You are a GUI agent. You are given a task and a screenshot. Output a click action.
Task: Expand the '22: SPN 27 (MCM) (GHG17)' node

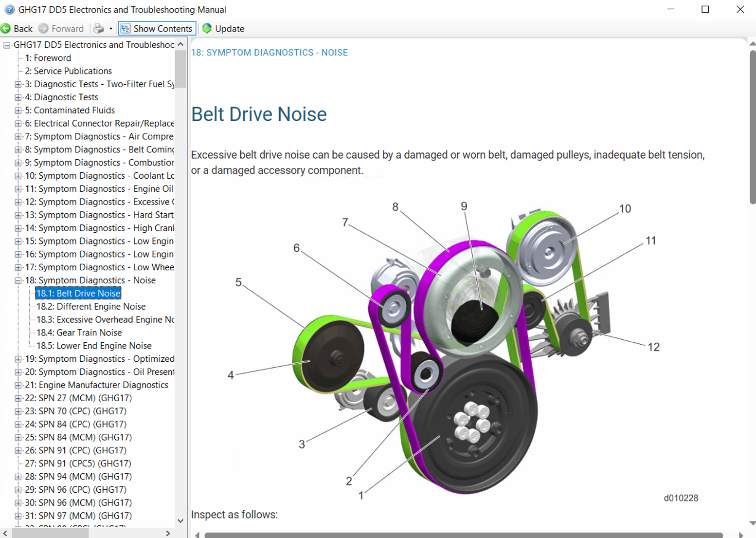tap(17, 398)
